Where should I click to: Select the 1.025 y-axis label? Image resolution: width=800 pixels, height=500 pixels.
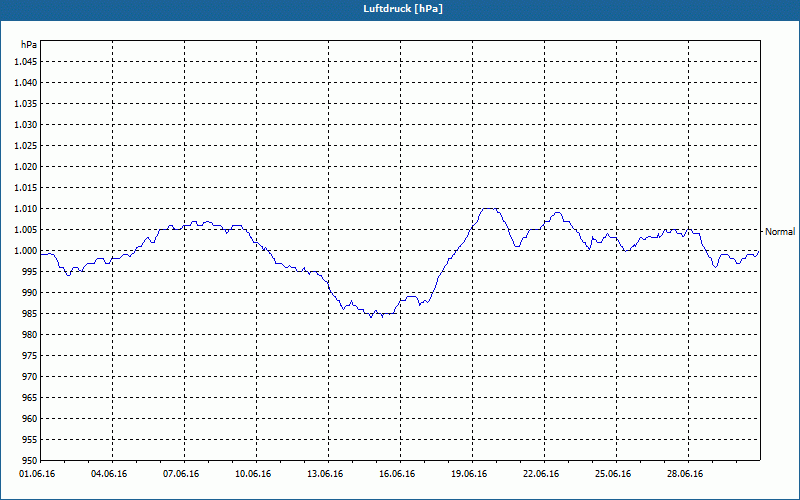click(26, 145)
